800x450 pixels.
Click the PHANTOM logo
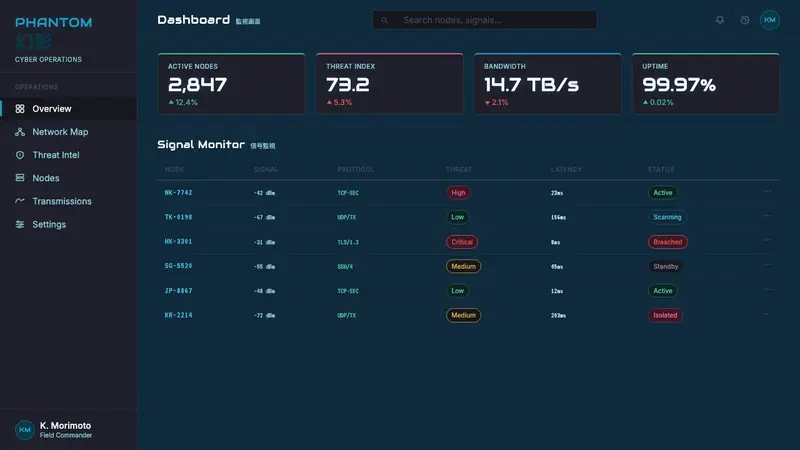[x=53, y=22]
